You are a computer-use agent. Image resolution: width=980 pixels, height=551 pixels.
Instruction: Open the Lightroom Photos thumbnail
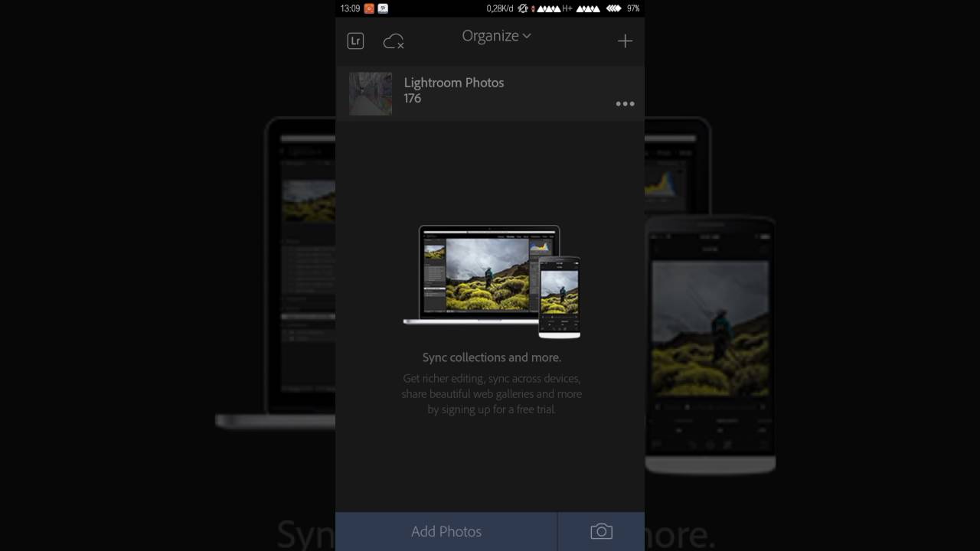[371, 93]
